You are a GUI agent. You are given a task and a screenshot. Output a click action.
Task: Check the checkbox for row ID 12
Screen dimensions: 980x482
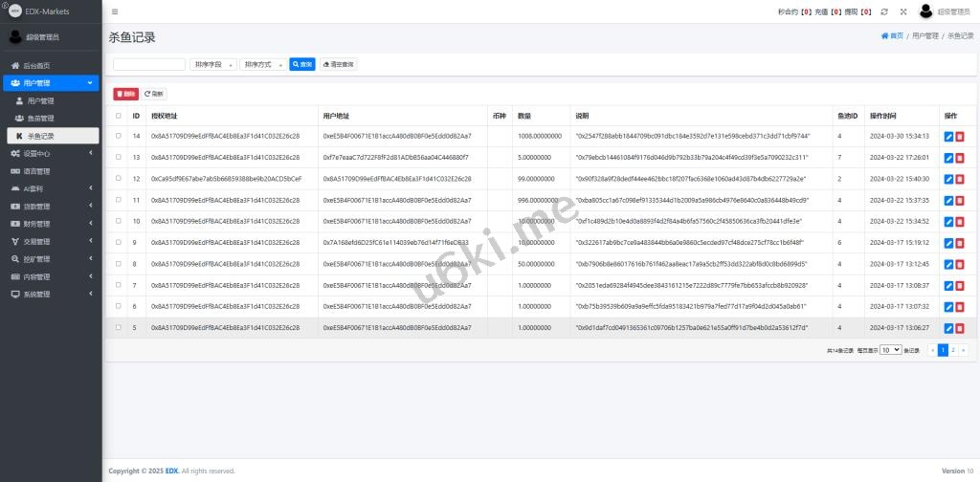pyautogui.click(x=119, y=179)
